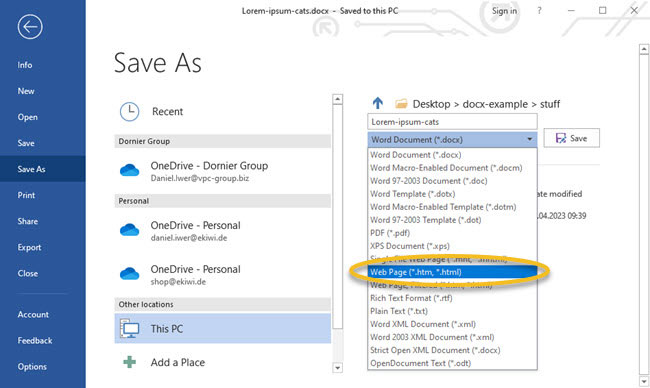Click locations list scrollbar down arrow

(337, 367)
